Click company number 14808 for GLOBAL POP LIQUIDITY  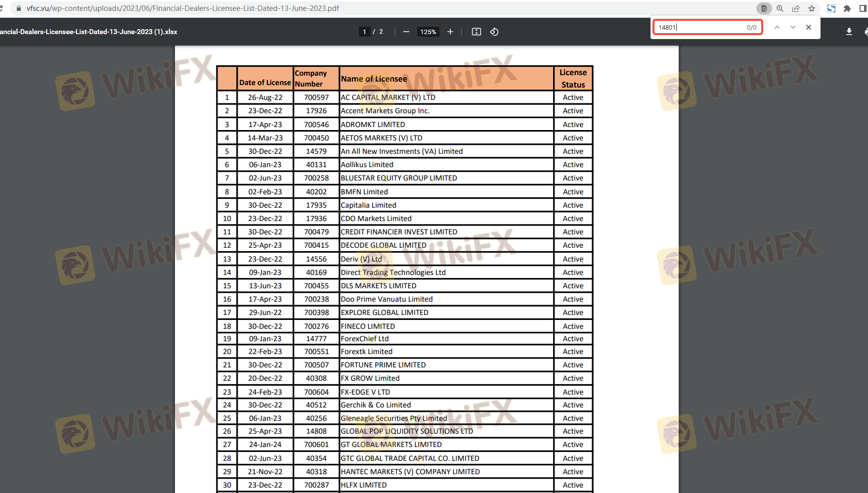point(316,431)
